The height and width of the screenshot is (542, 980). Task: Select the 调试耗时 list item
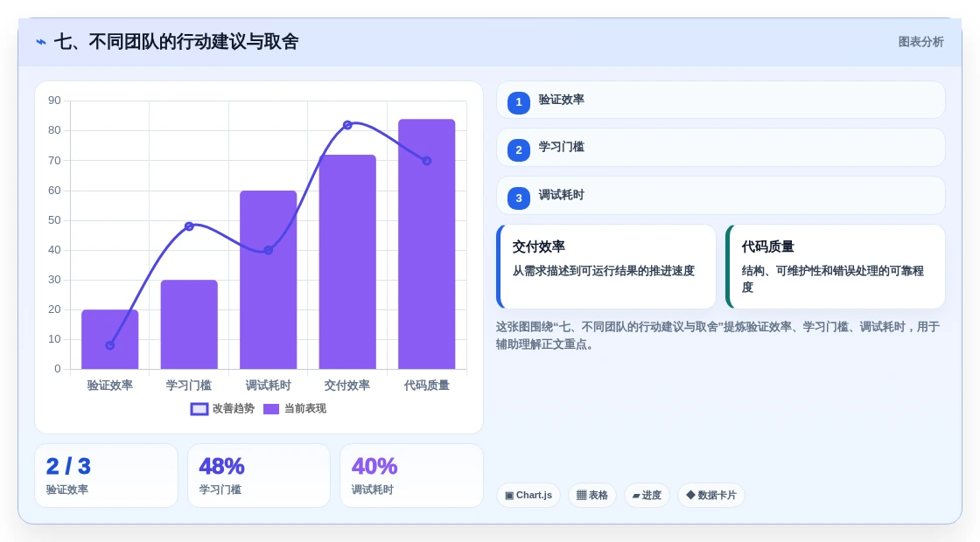[x=721, y=196]
